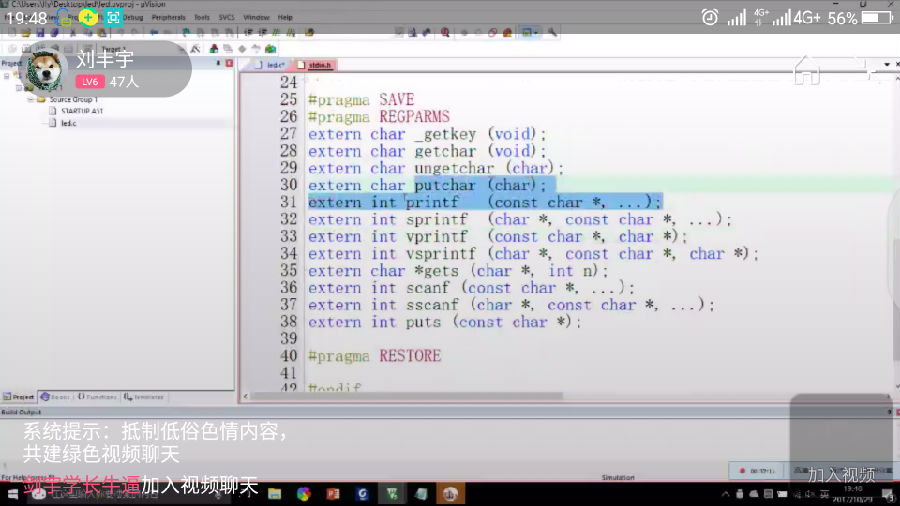Open the Peripherals menu
This screenshot has height=506, width=900.
click(168, 18)
